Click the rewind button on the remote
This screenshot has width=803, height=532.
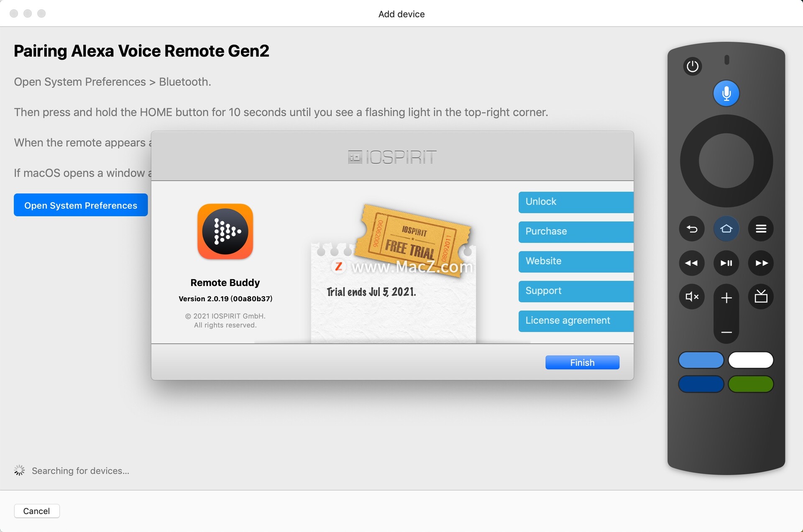click(692, 263)
